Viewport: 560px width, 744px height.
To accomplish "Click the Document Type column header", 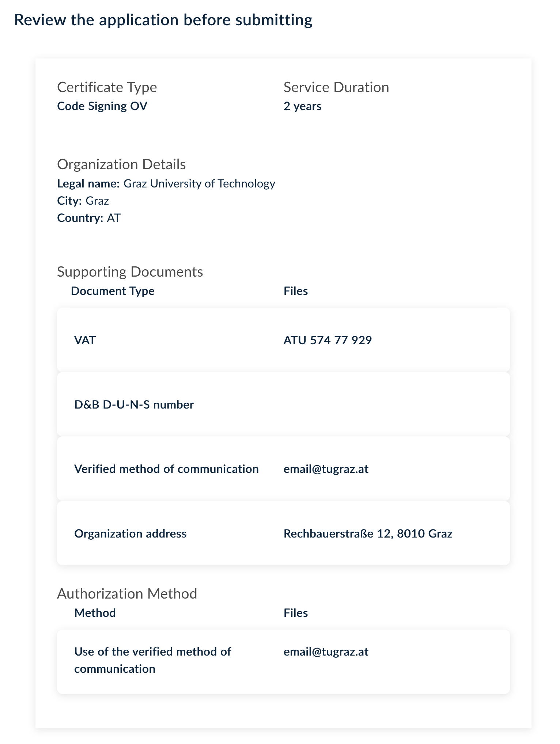I will [113, 291].
